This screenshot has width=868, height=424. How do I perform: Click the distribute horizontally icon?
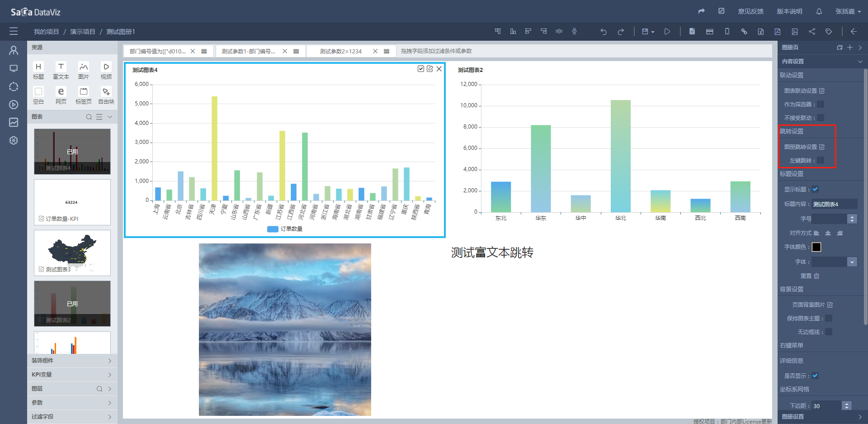(559, 31)
